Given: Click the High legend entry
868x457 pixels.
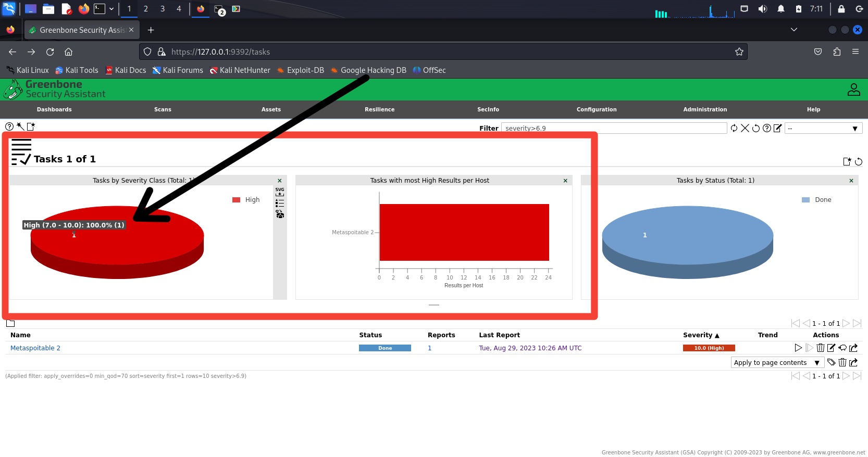Looking at the screenshot, I should click(x=246, y=200).
